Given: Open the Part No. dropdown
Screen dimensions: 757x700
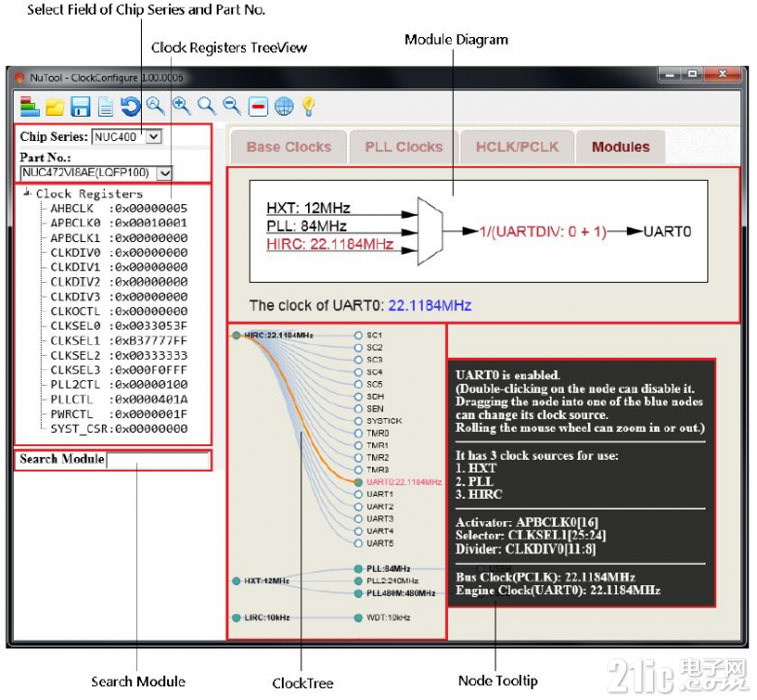Looking at the screenshot, I should 164,173.
